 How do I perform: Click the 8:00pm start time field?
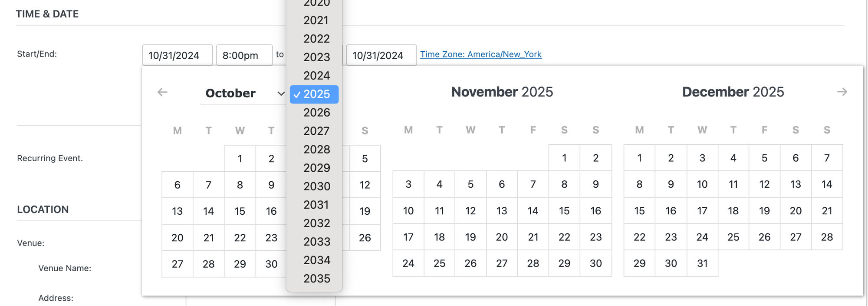[244, 55]
